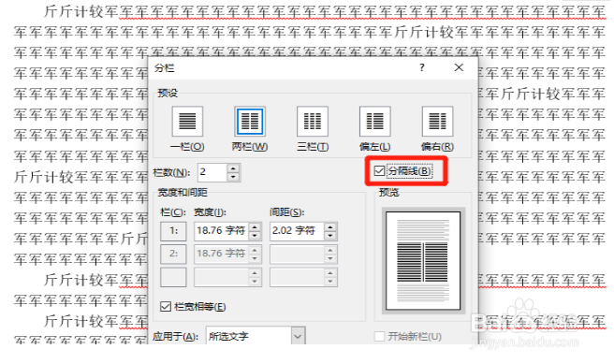This screenshot has width=614, height=364.
Task: Pick the 偏右 right-weighted preset icon
Action: (437, 121)
